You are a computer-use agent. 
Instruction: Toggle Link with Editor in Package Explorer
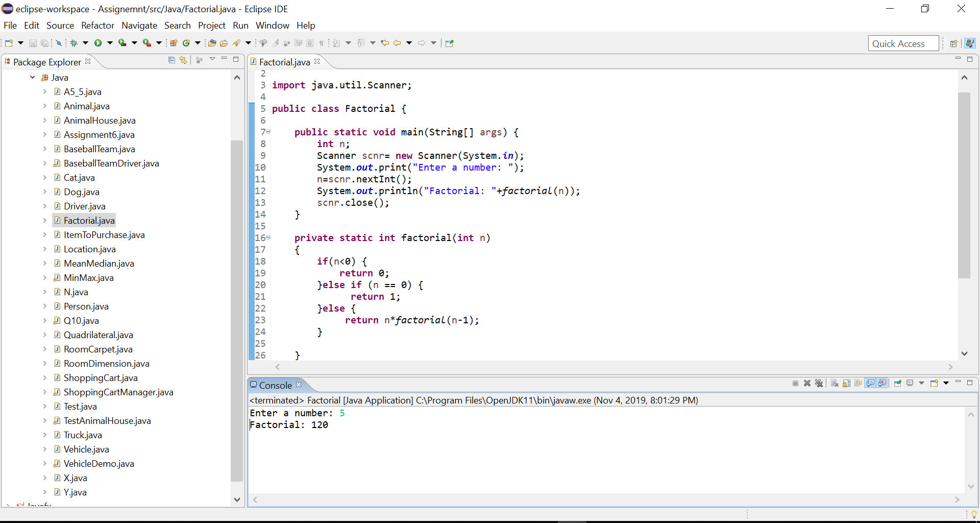point(184,60)
